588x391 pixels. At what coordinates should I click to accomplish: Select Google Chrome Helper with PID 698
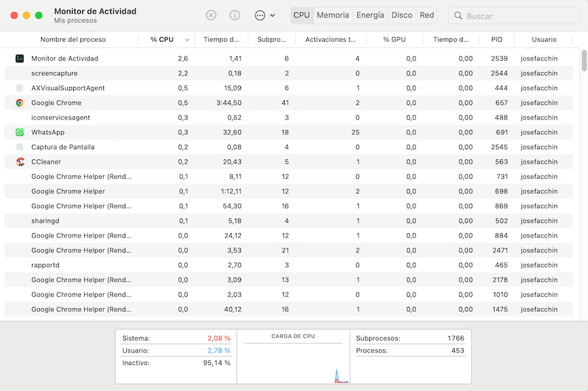(x=288, y=191)
